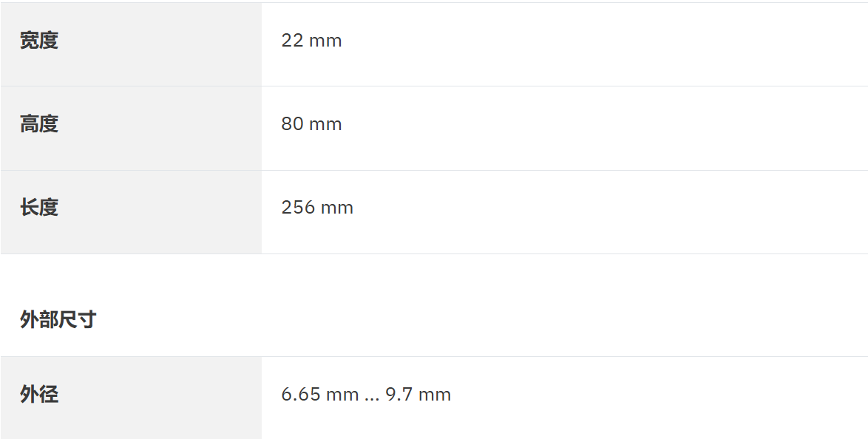Click the 径 character in 外径 label

[x=48, y=395]
